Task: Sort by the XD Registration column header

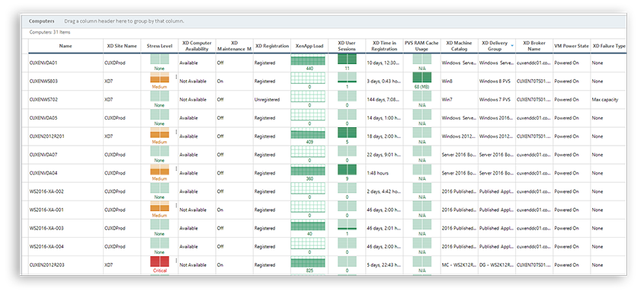Action: [x=272, y=46]
